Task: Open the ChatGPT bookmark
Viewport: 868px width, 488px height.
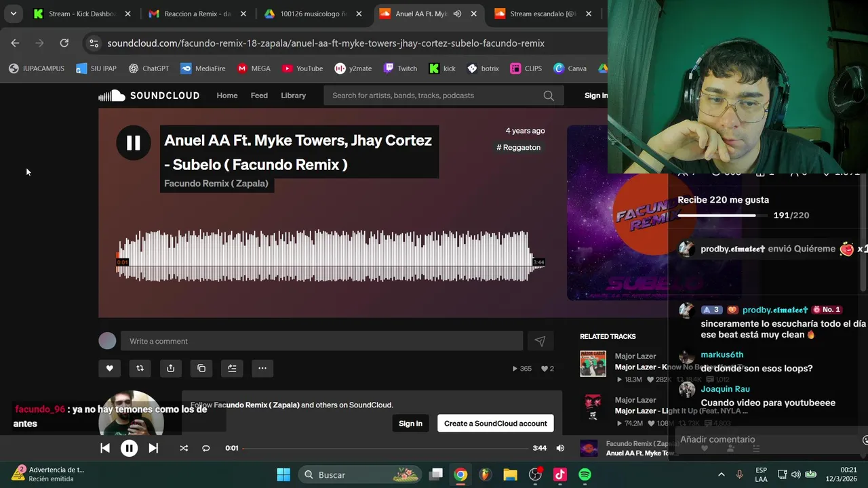Action: coord(149,68)
